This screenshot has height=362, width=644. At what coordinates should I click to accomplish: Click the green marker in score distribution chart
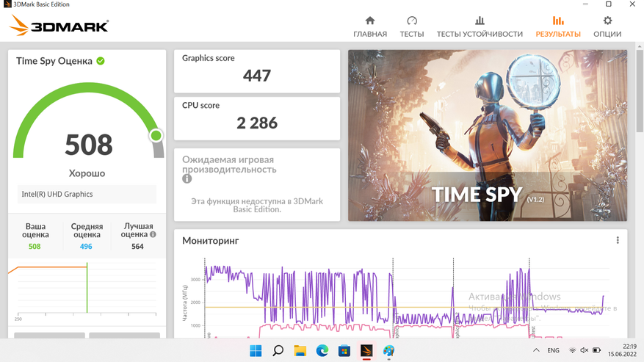(x=87, y=288)
